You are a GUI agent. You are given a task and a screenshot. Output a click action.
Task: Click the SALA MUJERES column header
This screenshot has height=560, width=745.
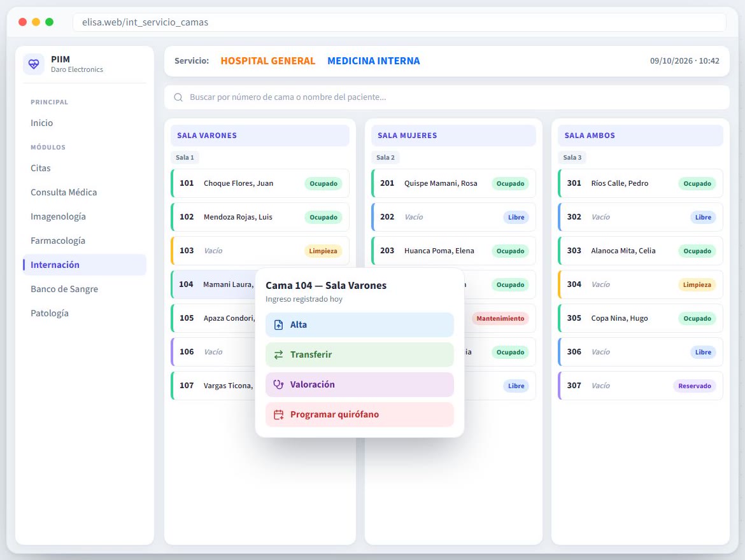(x=453, y=136)
